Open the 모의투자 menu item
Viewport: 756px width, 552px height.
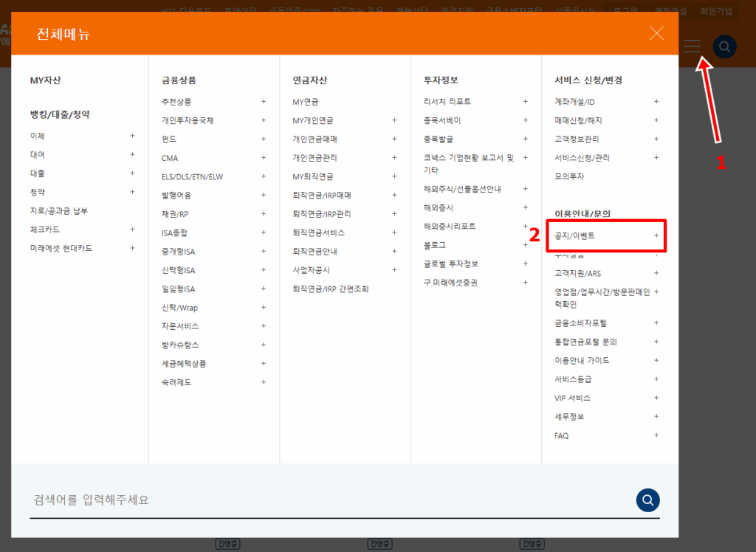(569, 176)
